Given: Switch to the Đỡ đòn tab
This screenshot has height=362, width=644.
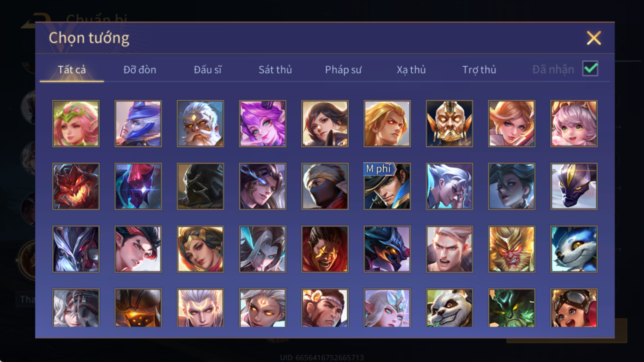Looking at the screenshot, I should [x=140, y=70].
